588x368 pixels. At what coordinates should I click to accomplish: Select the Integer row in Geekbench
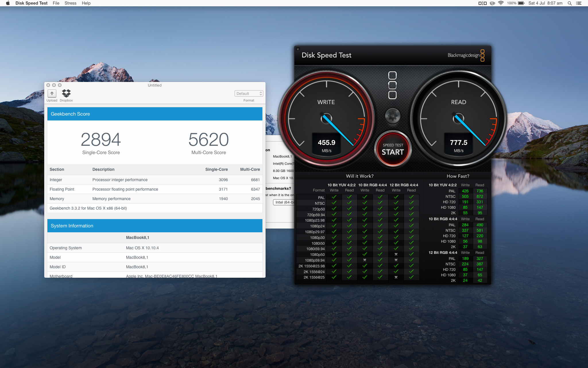(155, 180)
